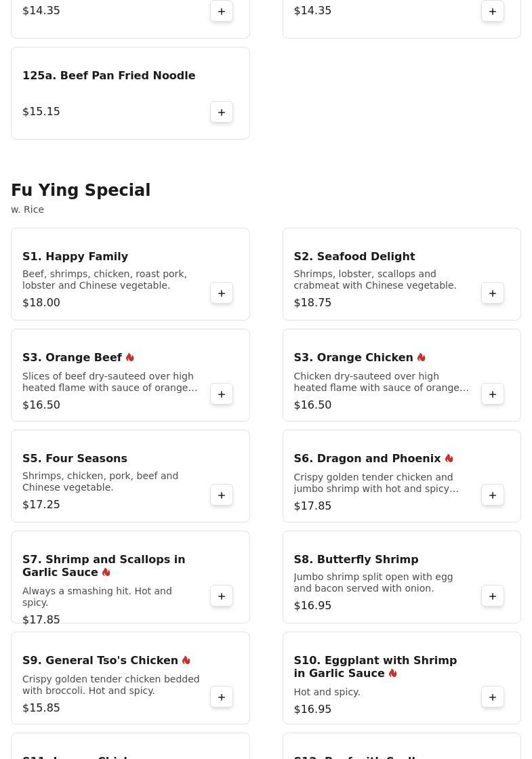Open S9. General Tso's Chicken description

point(110,684)
